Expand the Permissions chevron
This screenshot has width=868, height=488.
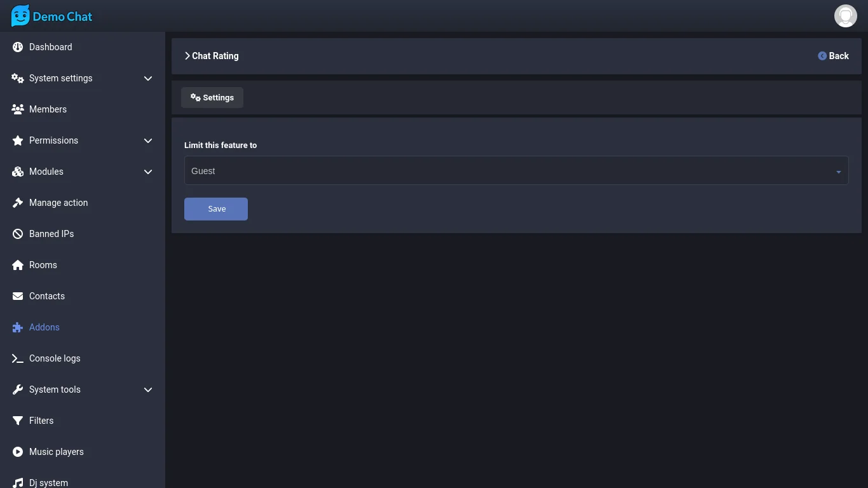[148, 140]
